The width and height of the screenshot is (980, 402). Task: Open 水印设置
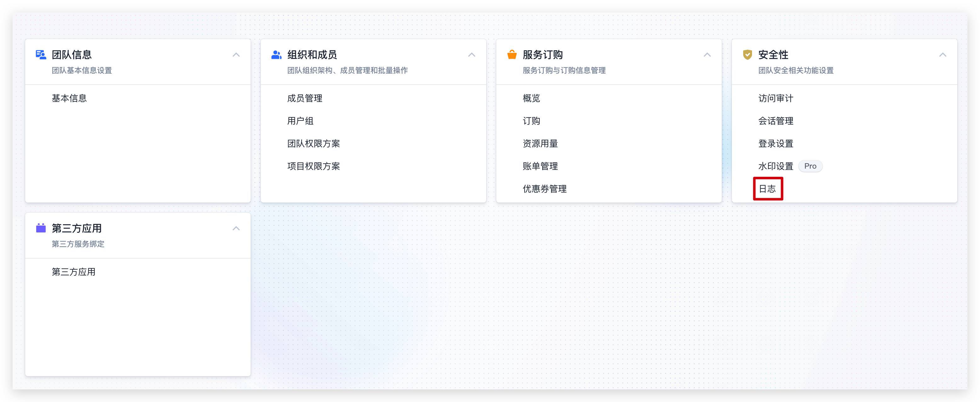click(x=776, y=166)
